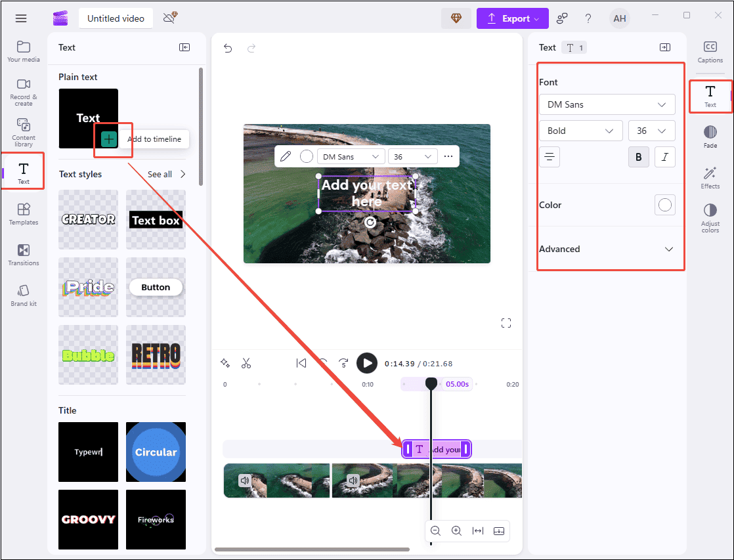Toggle italic I button

point(664,157)
